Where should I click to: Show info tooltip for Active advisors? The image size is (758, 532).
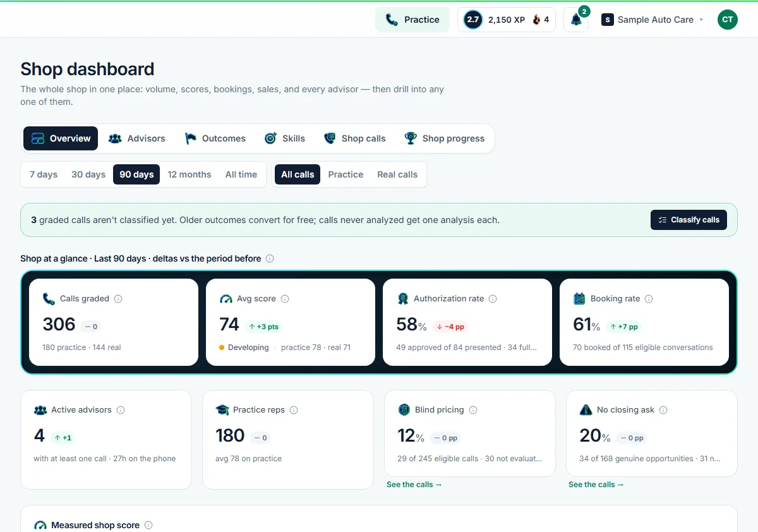point(121,410)
